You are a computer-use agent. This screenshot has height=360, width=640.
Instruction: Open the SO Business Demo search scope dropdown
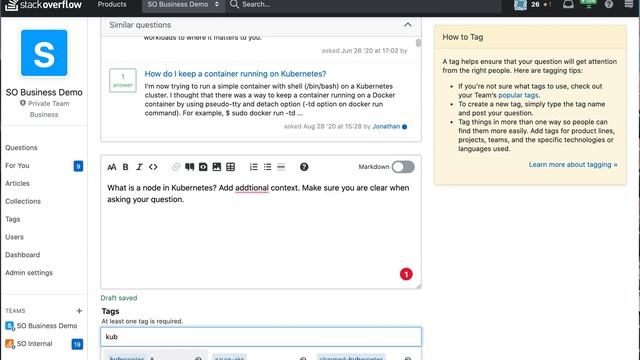[x=183, y=4]
